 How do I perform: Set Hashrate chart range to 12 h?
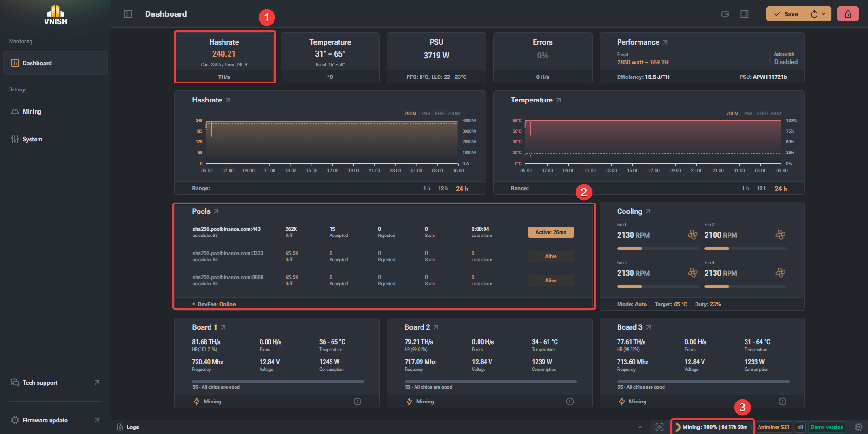point(443,189)
